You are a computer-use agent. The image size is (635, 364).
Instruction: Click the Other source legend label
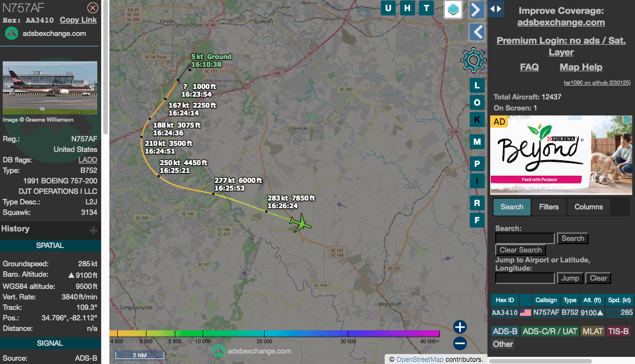click(x=503, y=344)
